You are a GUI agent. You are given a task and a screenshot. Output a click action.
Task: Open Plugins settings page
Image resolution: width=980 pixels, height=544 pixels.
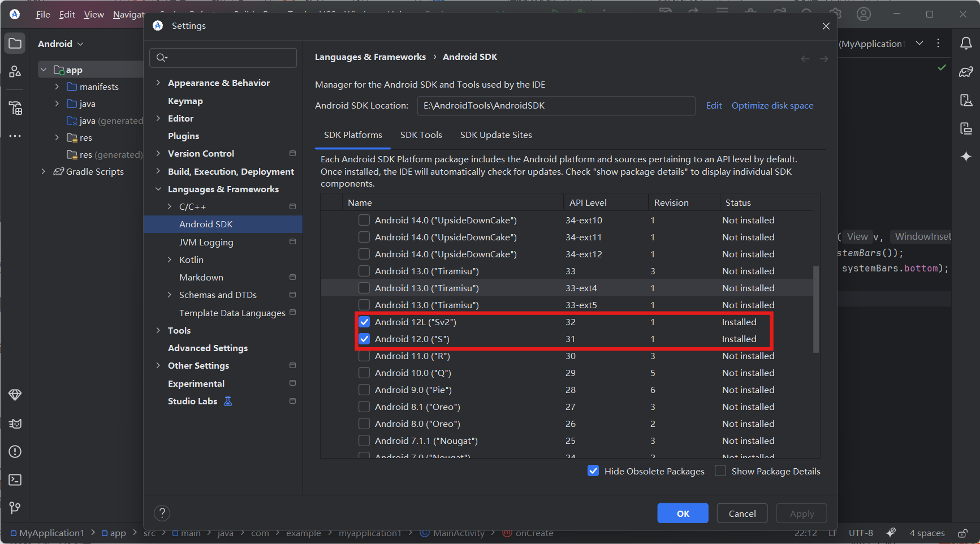[183, 136]
